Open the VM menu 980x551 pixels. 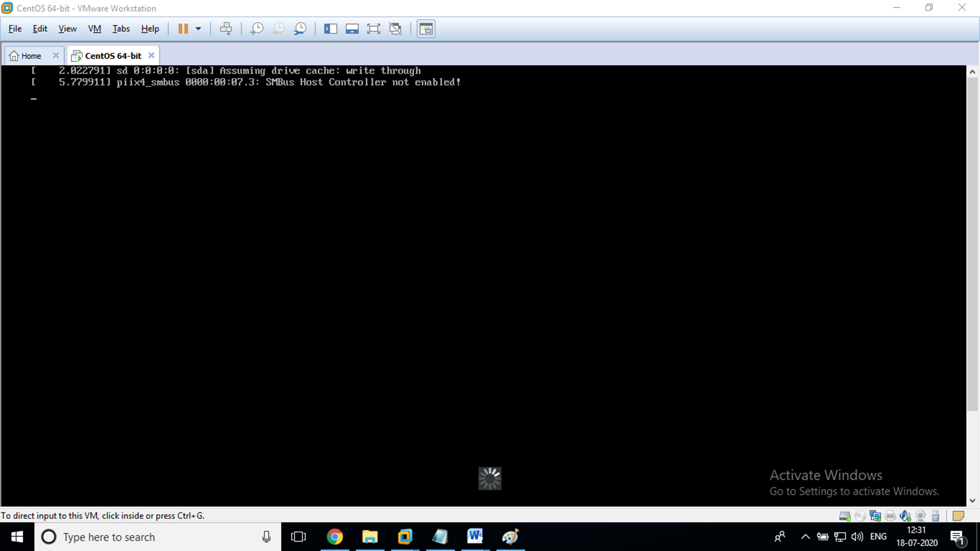coord(94,29)
